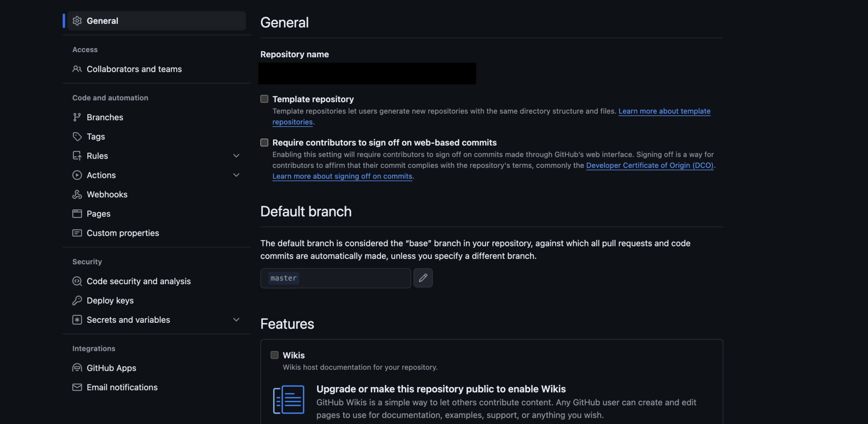The height and width of the screenshot is (424, 868).
Task: Click the pencil icon to edit default branch
Action: (x=423, y=278)
